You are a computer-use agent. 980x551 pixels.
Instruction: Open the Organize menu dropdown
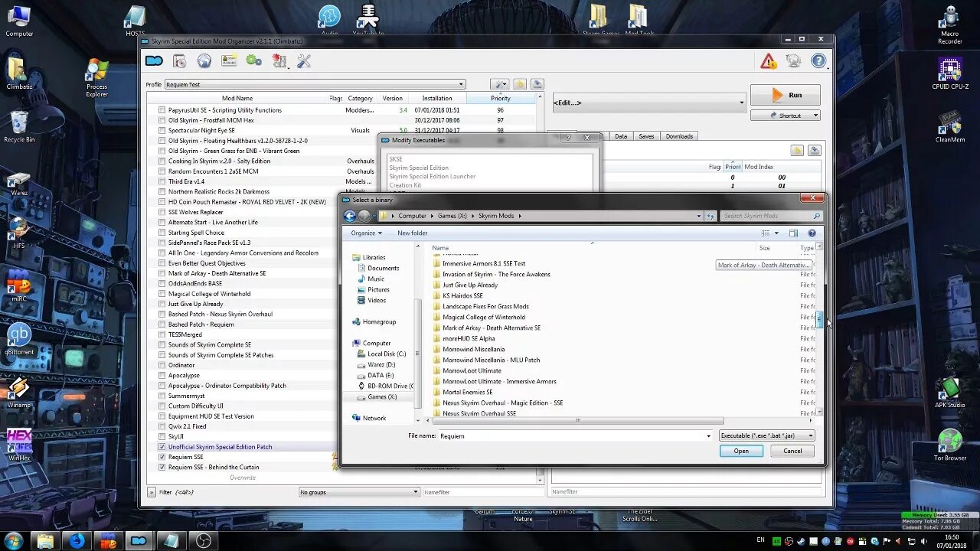tap(367, 233)
